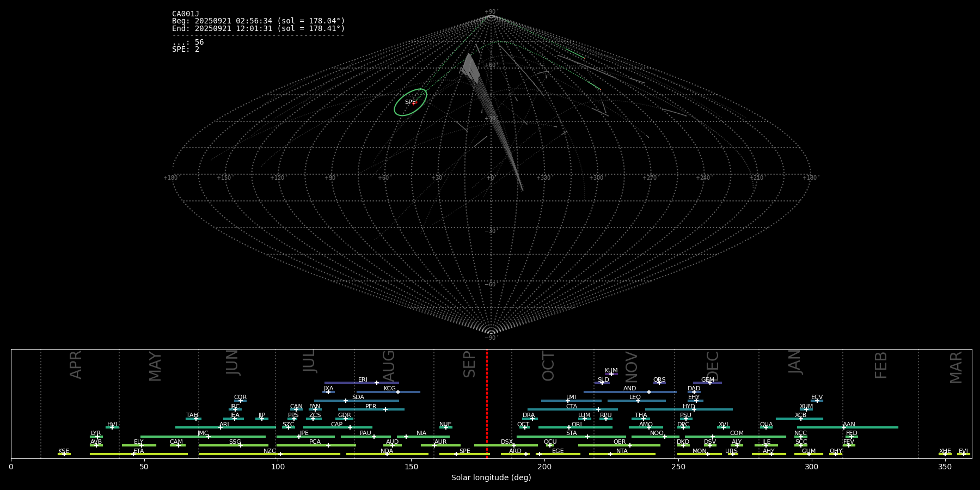Click the XHE shower label
Screen dimensions: 980x490
tap(945, 451)
